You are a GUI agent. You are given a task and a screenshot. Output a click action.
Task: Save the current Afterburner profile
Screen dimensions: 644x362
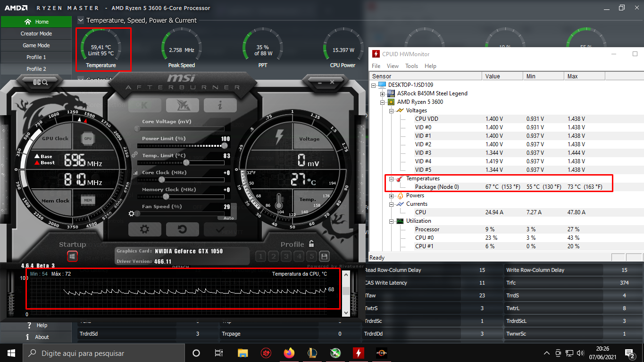click(x=324, y=256)
